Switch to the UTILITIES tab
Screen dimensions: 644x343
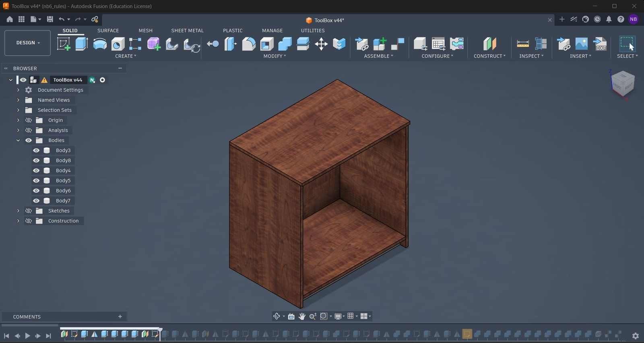tap(313, 31)
